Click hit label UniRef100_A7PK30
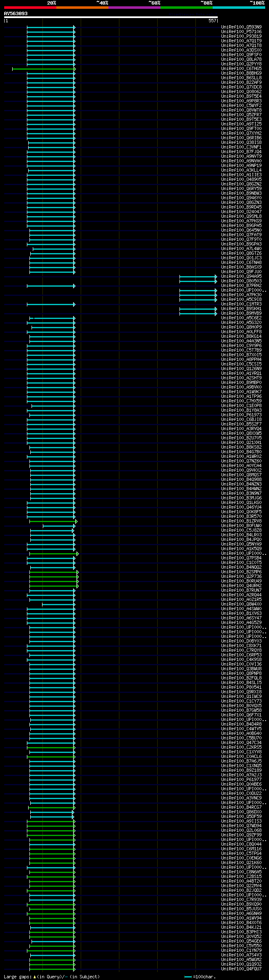Screen dimensions: 269x980 coord(241,295)
